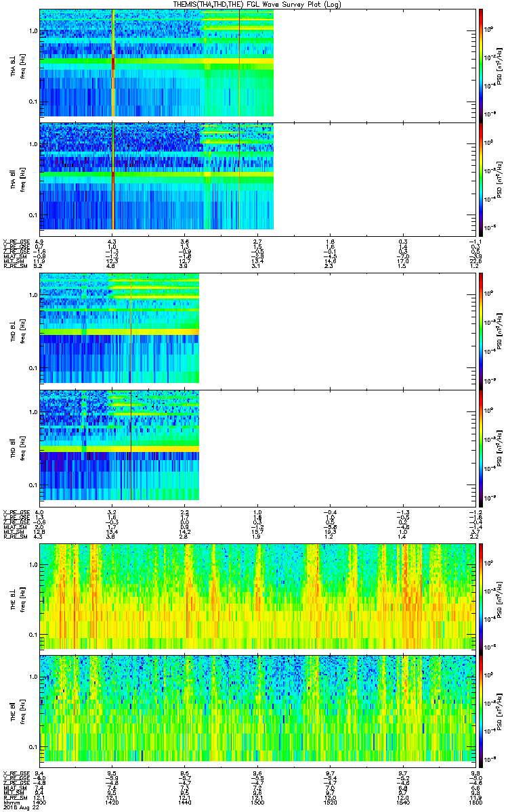This screenshot has height=812, width=508.
Task: Click the THA X_RE_GSE value 4.9
Action: tap(40, 242)
